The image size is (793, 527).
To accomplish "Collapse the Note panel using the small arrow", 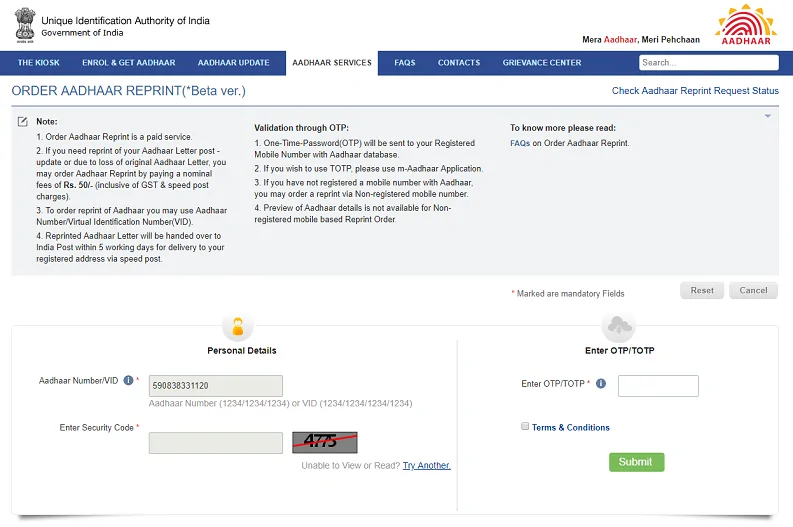I will click(768, 116).
